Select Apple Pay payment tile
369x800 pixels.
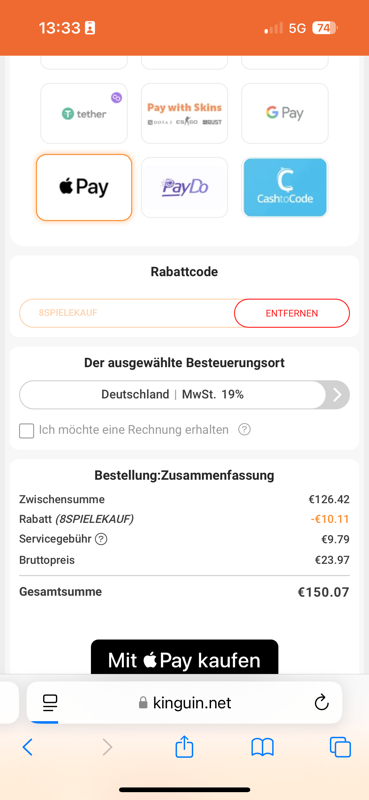pyautogui.click(x=84, y=188)
